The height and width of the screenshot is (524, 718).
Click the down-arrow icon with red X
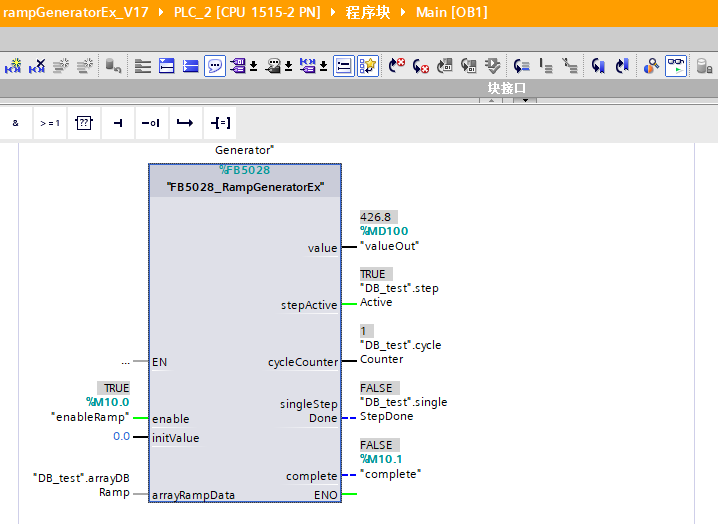[420, 66]
